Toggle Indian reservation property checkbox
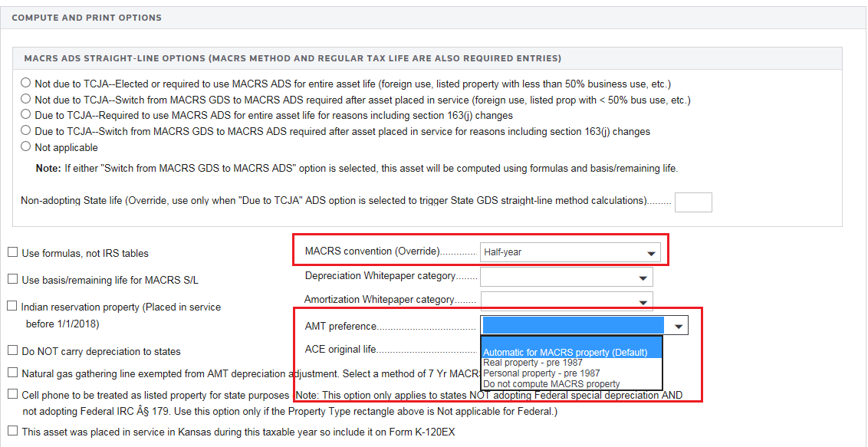The image size is (868, 447). point(12,306)
